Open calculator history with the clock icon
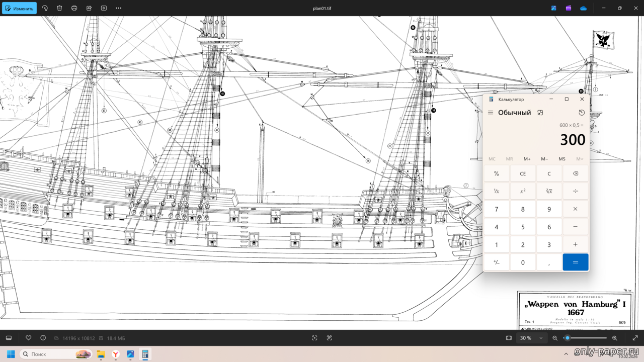The height and width of the screenshot is (362, 644). [x=582, y=113]
